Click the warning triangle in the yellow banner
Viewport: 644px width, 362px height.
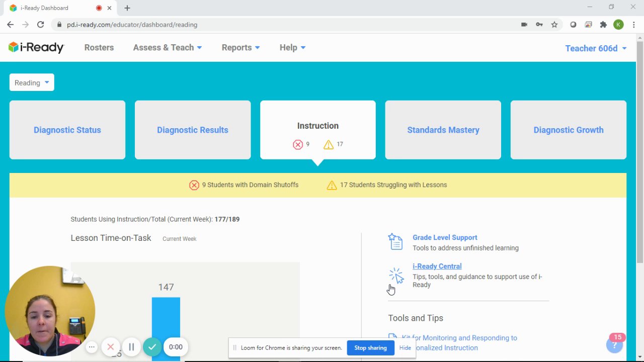(332, 185)
